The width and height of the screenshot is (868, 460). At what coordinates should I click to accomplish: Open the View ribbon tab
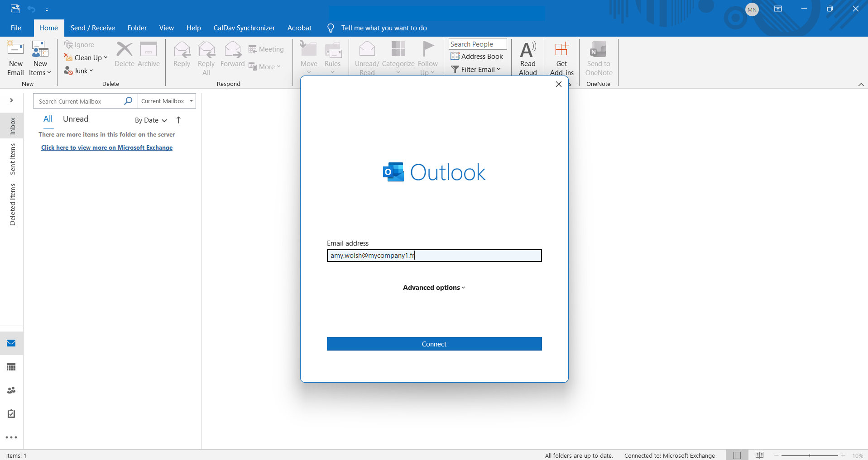point(167,28)
